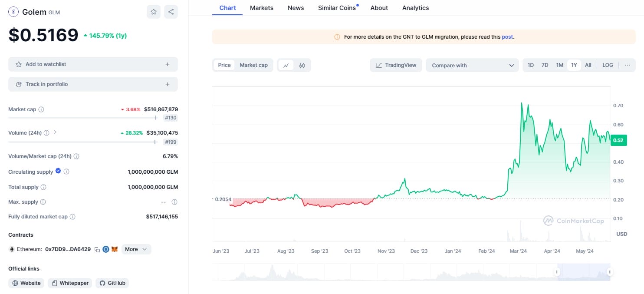
Task: Click plus icon on Track in portfolio
Action: point(168,84)
